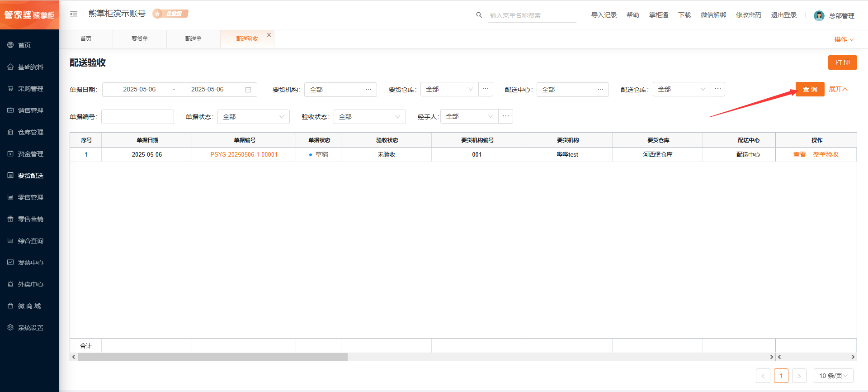Image resolution: width=868 pixels, height=392 pixels.
Task: Open the 操作 dropdown at top right
Action: pyautogui.click(x=844, y=40)
